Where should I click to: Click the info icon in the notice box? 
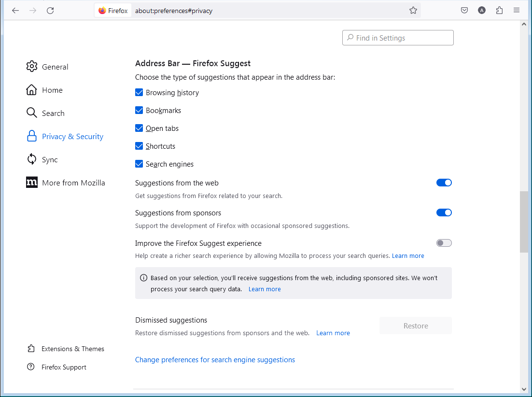tap(143, 278)
